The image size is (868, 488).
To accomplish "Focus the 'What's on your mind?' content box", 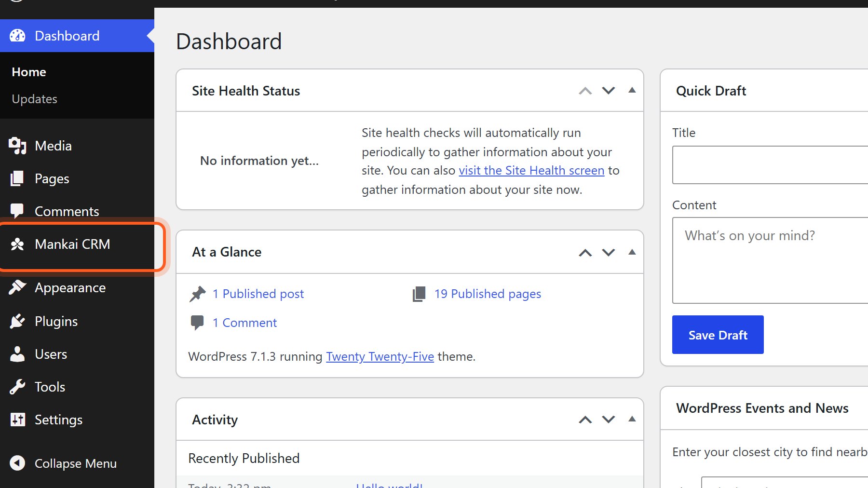I will tap(770, 260).
